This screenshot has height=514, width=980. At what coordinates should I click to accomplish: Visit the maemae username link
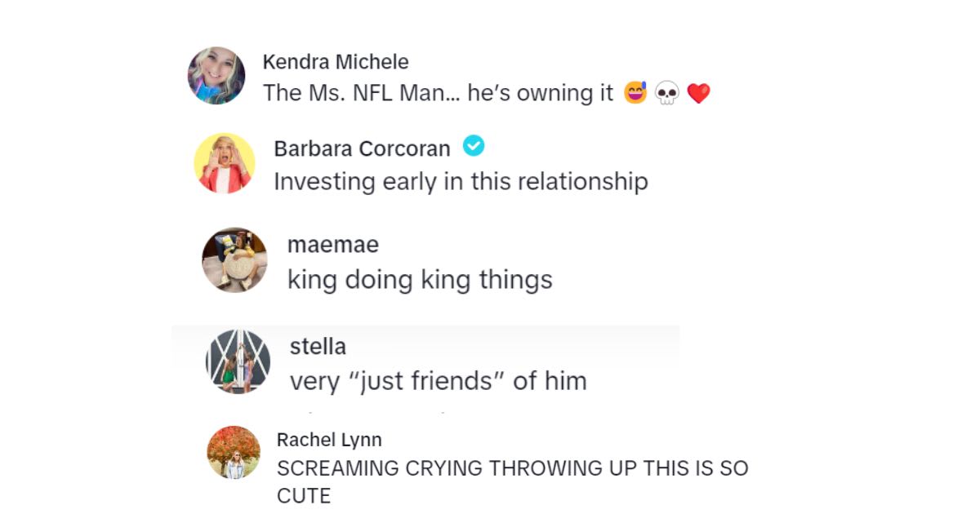(x=333, y=245)
